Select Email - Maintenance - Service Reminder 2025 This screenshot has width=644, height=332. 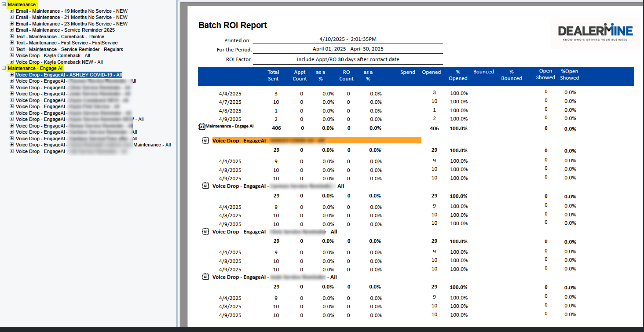66,30
